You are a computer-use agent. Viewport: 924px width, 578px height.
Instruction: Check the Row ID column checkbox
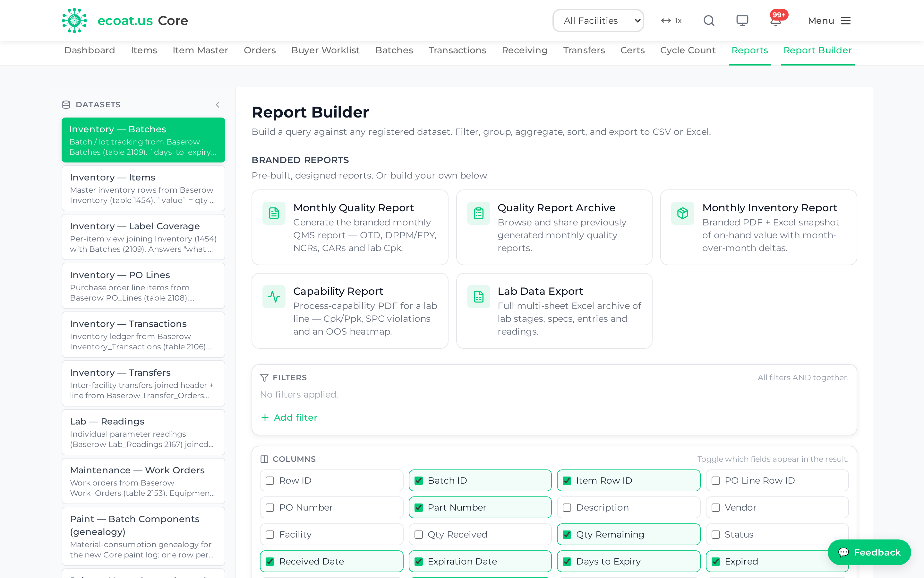point(270,480)
